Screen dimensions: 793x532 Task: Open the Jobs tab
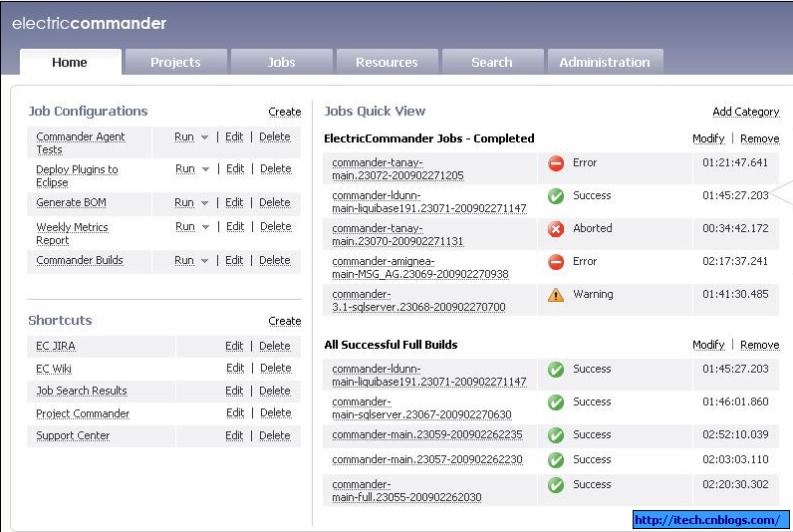click(281, 62)
